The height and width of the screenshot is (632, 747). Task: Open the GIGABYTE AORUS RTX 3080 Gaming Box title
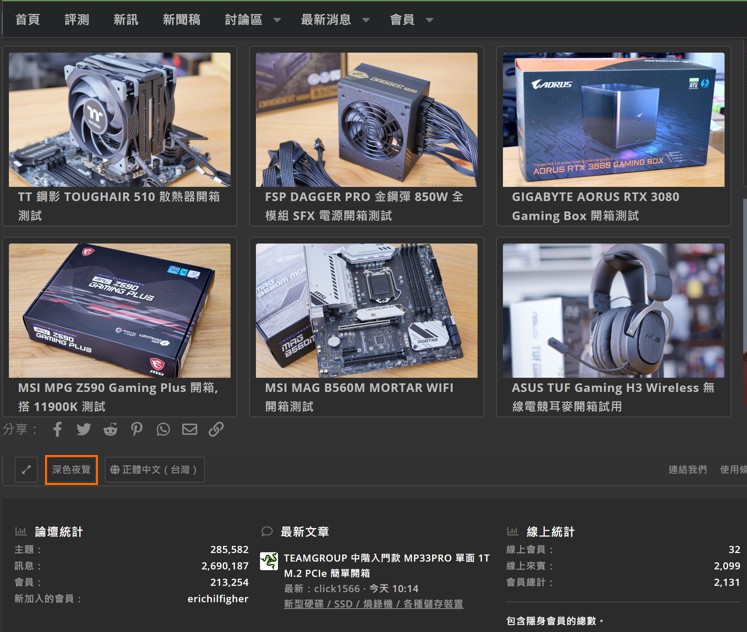pyautogui.click(x=596, y=206)
